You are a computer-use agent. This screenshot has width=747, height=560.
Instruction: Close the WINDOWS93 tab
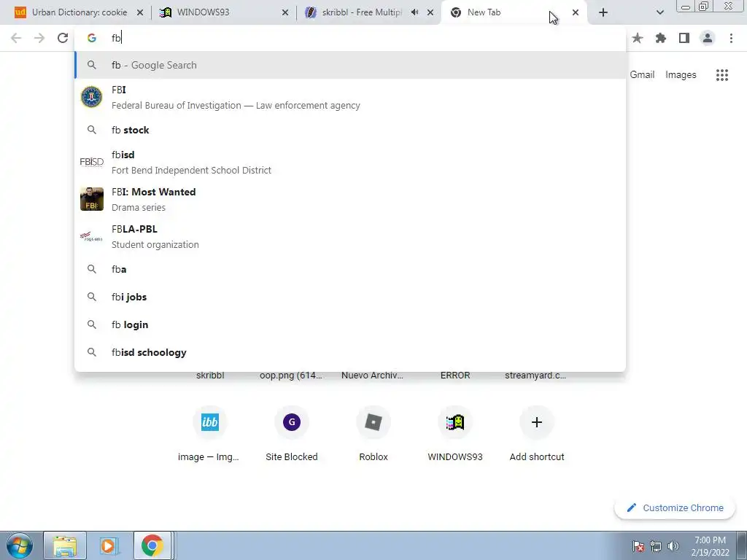(285, 12)
